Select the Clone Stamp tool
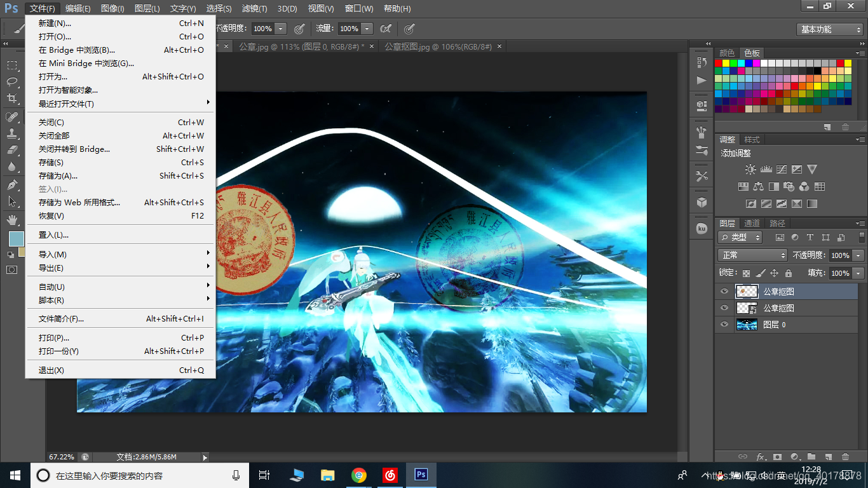868x488 pixels. [x=12, y=133]
